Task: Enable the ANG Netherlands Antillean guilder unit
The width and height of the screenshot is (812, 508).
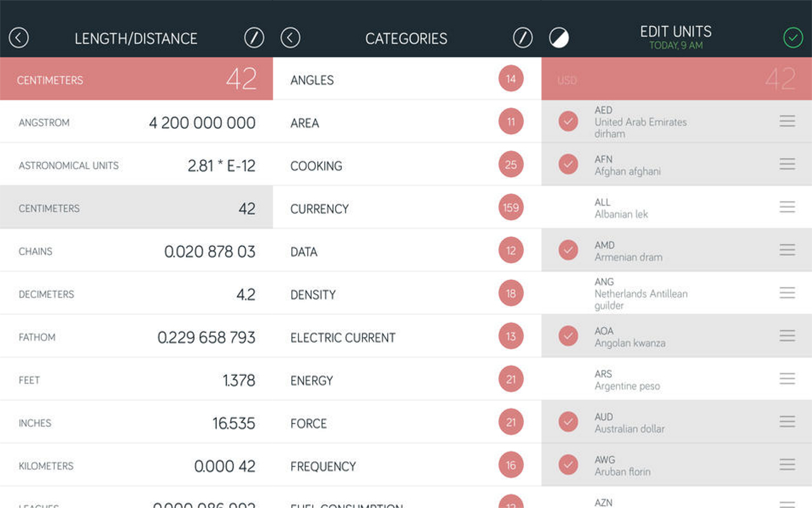Action: [568, 293]
